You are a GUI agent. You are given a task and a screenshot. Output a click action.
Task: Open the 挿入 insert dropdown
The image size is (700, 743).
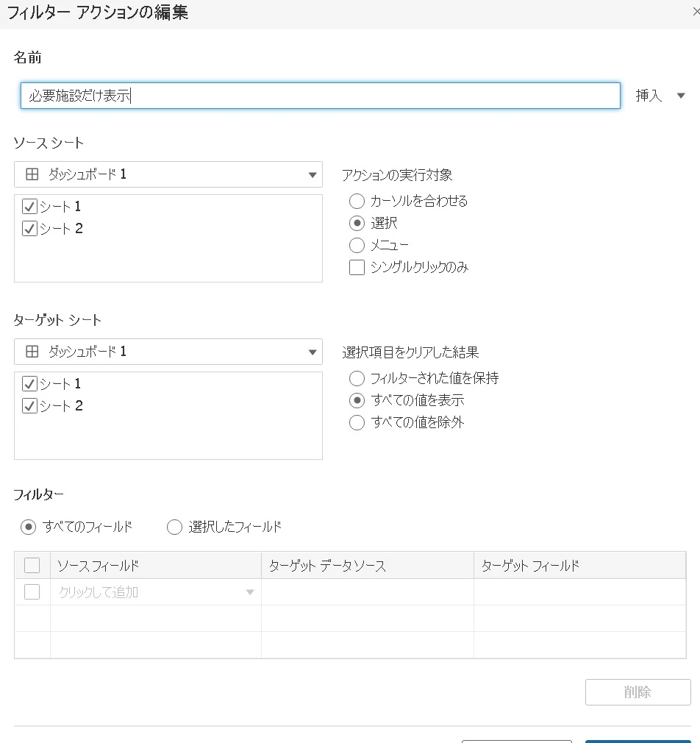pos(660,96)
